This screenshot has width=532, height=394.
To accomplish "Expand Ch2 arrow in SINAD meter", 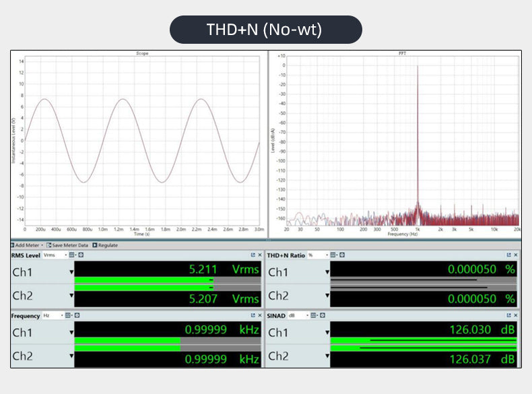I will coord(327,356).
